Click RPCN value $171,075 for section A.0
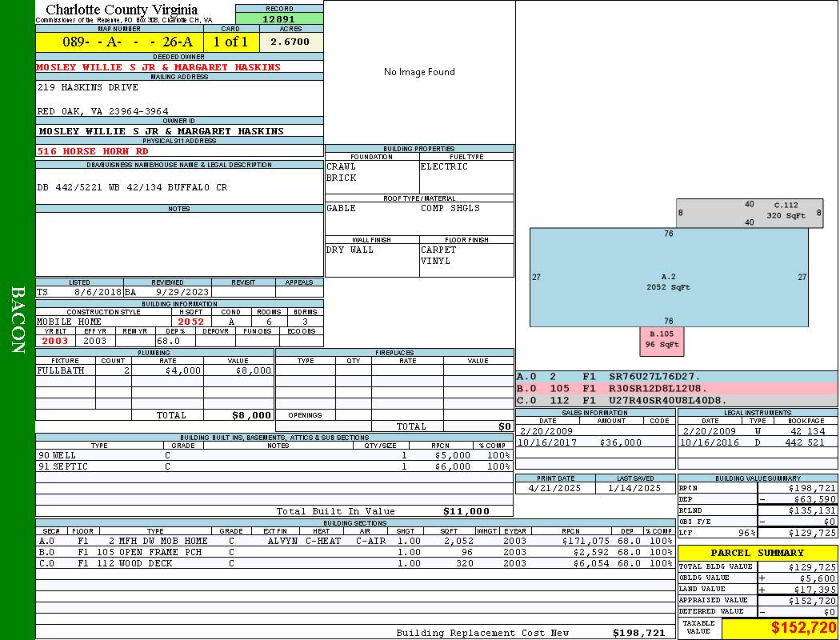 click(x=586, y=541)
